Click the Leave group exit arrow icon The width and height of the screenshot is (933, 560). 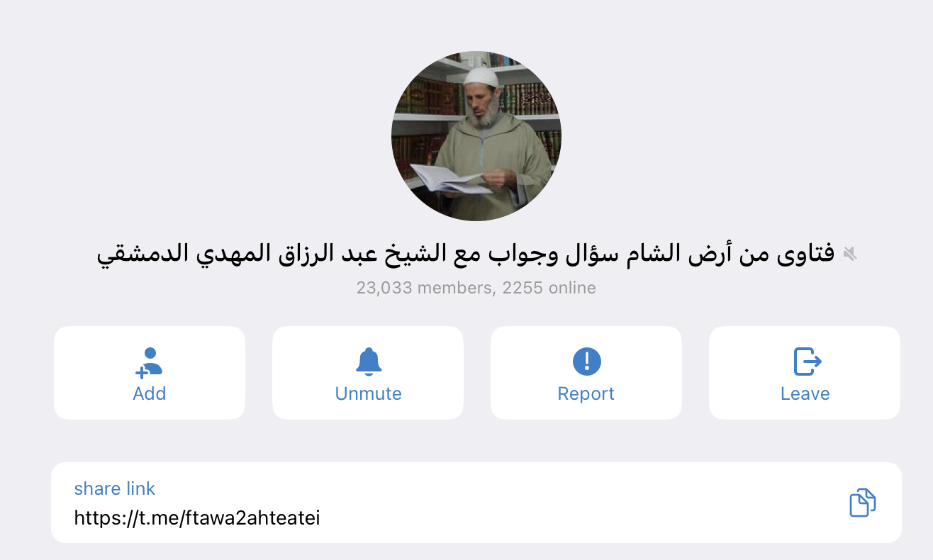click(x=807, y=362)
